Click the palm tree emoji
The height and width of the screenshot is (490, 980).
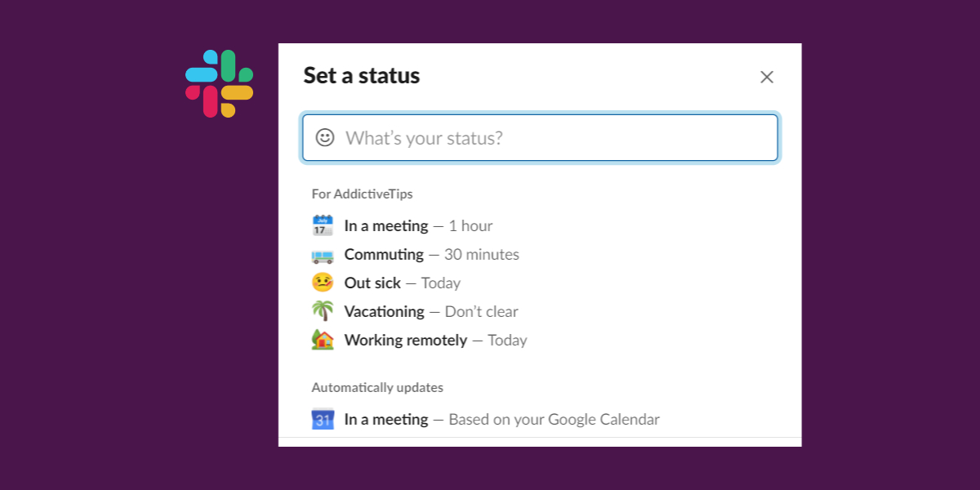323,311
